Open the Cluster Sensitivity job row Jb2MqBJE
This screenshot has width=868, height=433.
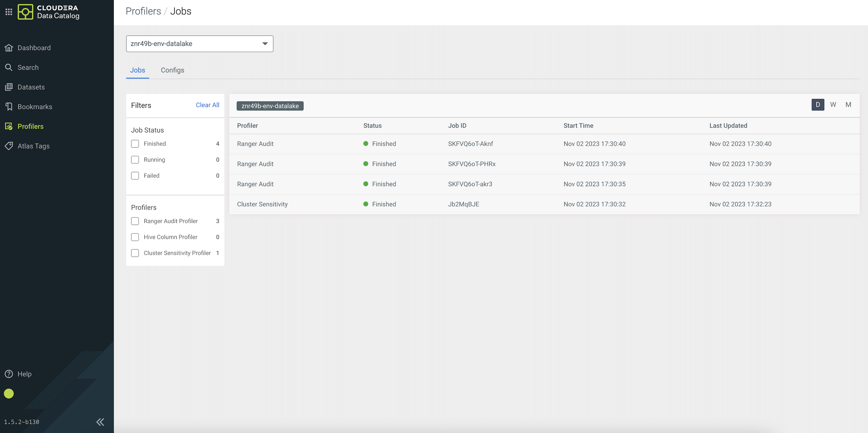point(463,204)
